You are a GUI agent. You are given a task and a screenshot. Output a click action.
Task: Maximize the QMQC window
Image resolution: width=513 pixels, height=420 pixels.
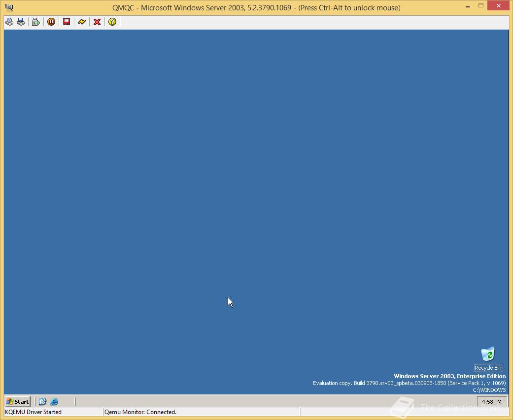click(481, 6)
